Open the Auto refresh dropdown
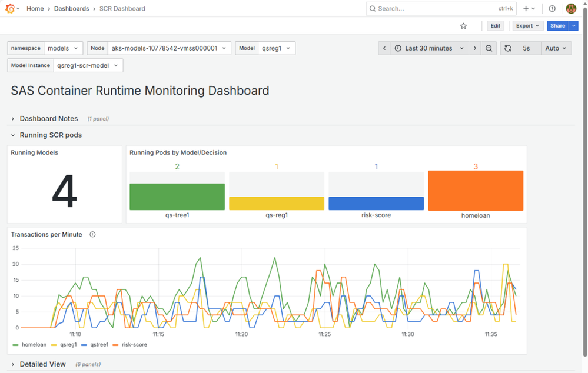 click(x=556, y=48)
